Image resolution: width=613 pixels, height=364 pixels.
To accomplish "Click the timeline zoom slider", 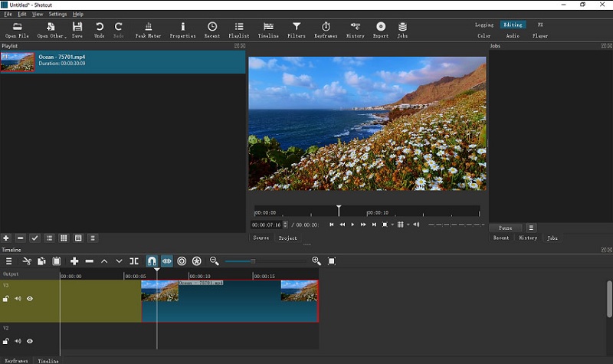I will click(x=253, y=261).
